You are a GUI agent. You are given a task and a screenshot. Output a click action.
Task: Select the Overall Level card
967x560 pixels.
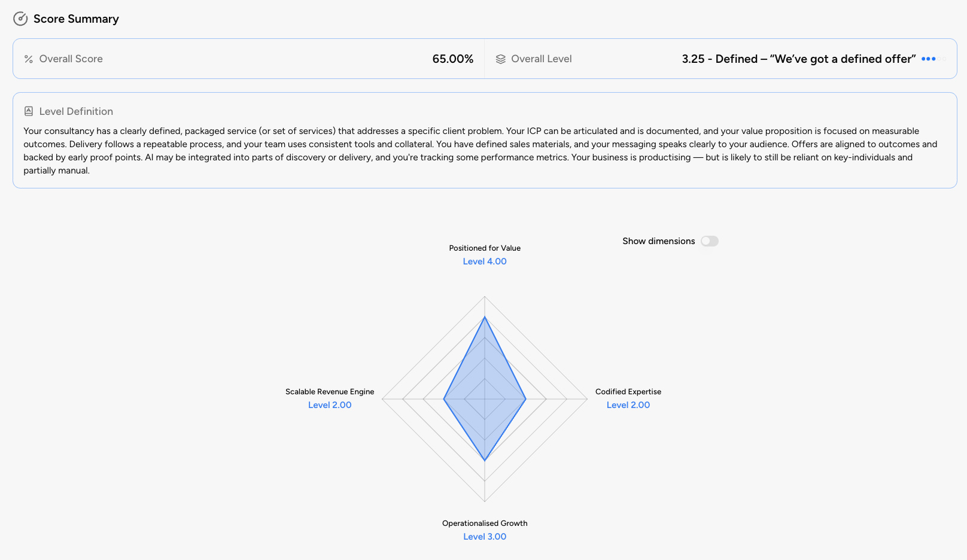718,59
